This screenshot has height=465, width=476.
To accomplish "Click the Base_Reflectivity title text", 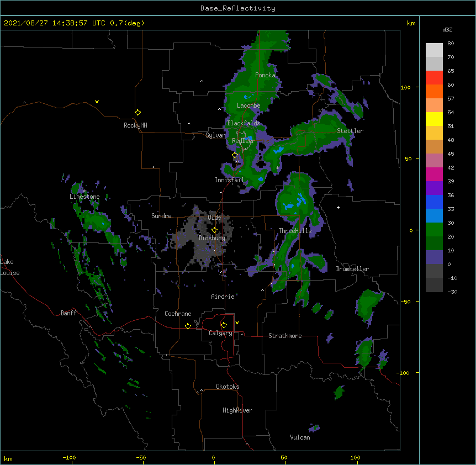I will coord(238,8).
